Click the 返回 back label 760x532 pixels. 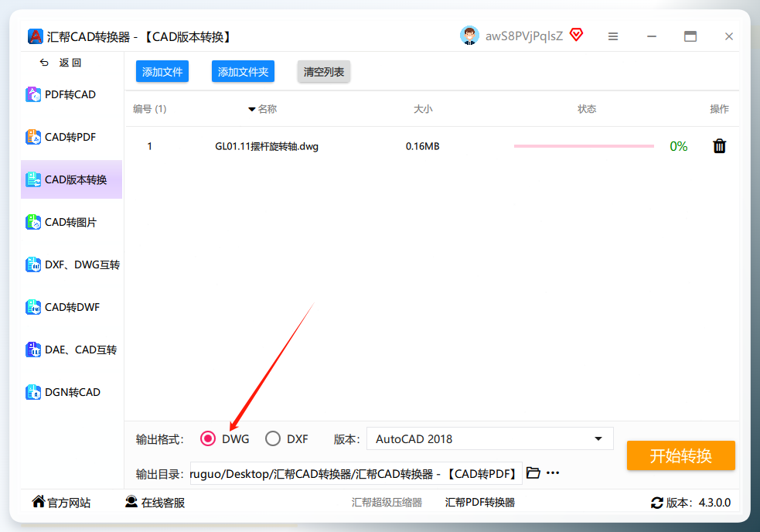pyautogui.click(x=70, y=63)
